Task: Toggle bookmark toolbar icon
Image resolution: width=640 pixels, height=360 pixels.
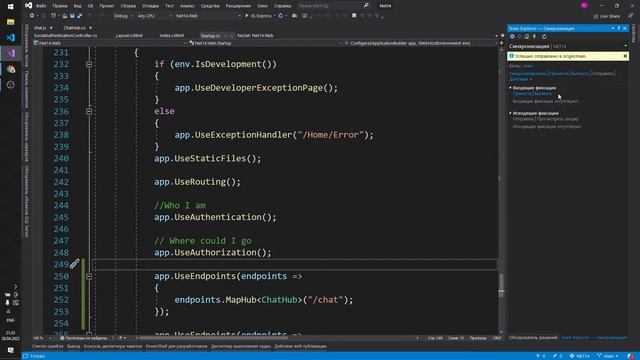Action: point(354,16)
